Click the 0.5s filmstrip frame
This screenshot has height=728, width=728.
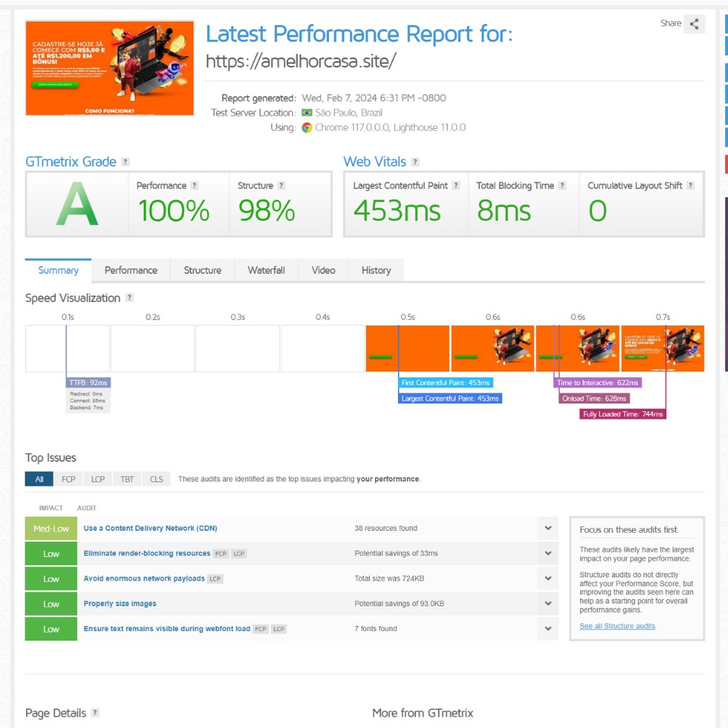408,348
